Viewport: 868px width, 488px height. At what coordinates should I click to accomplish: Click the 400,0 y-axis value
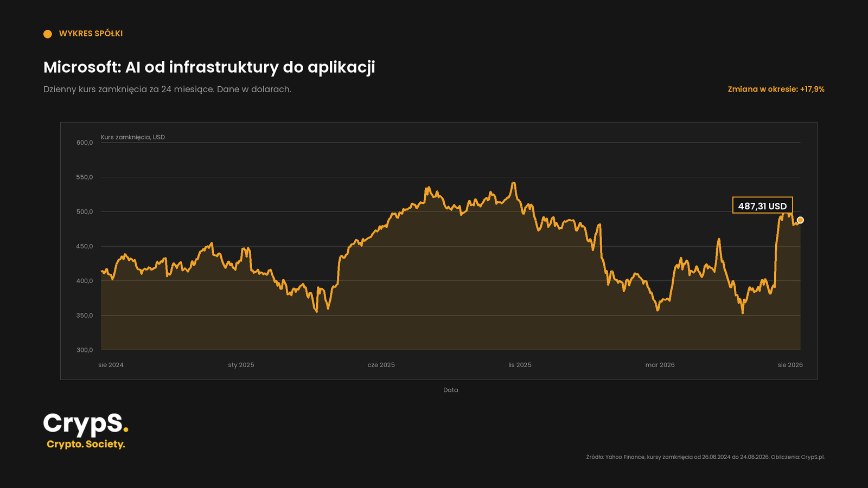85,281
